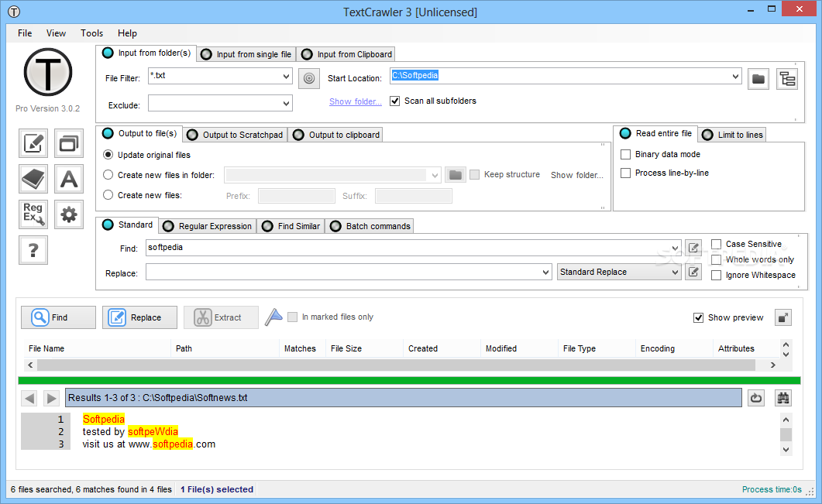
Task: Open settings gear icon in sidebar
Action: [69, 214]
